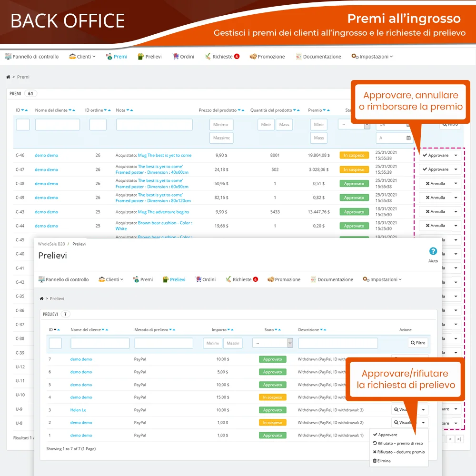Image resolution: width=476 pixels, height=476 pixels.
Task: Choose 'Rifiutato – dedurre premio' from the menu
Action: click(399, 452)
